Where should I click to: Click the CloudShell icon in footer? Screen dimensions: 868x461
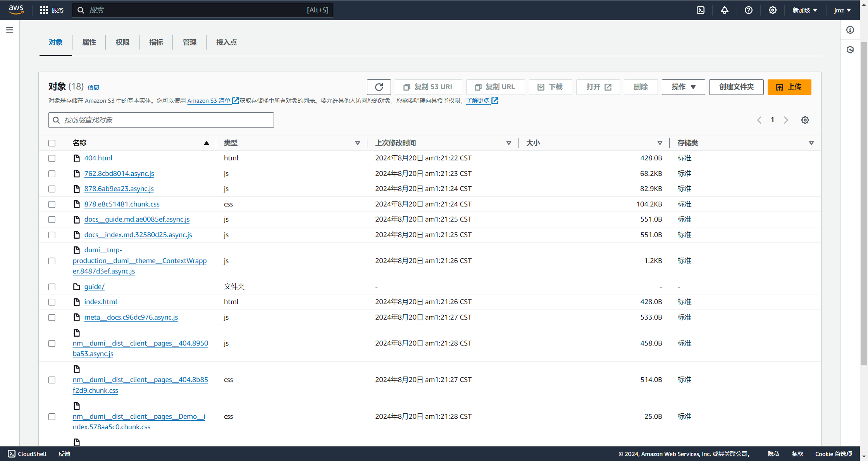pos(12,454)
